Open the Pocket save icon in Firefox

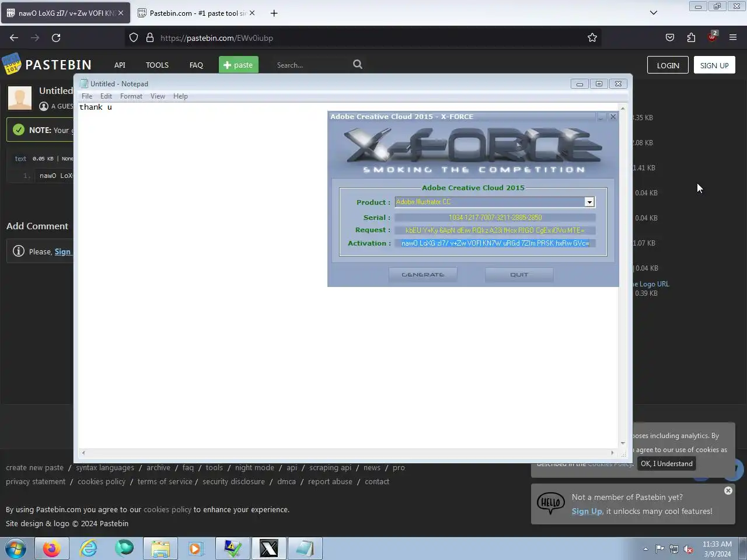point(670,38)
